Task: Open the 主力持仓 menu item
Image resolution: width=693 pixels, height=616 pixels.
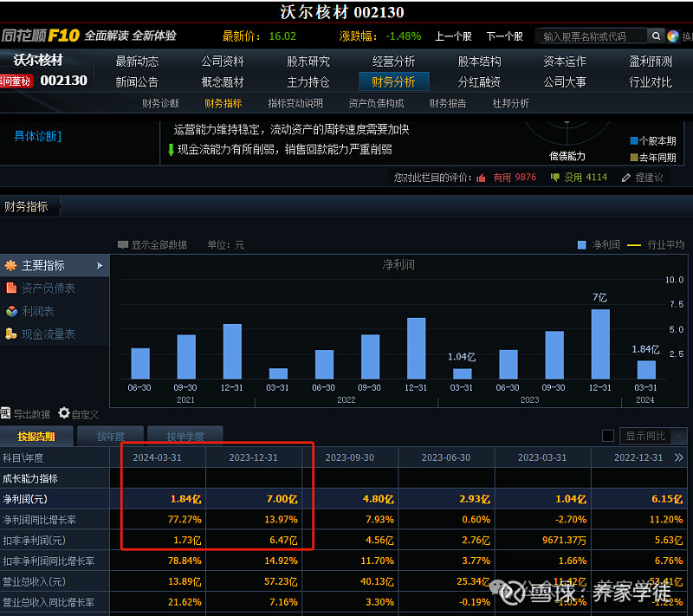Action: pyautogui.click(x=308, y=81)
